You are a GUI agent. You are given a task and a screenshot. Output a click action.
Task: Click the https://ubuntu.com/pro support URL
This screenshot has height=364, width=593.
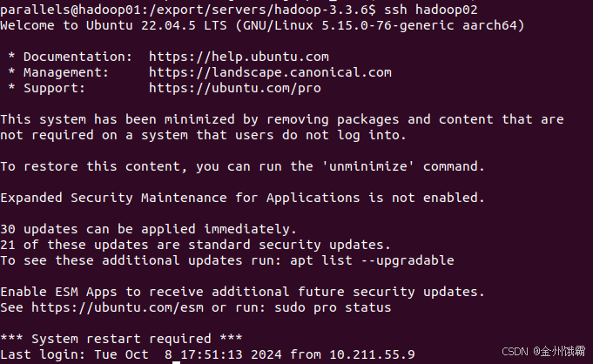click(235, 88)
